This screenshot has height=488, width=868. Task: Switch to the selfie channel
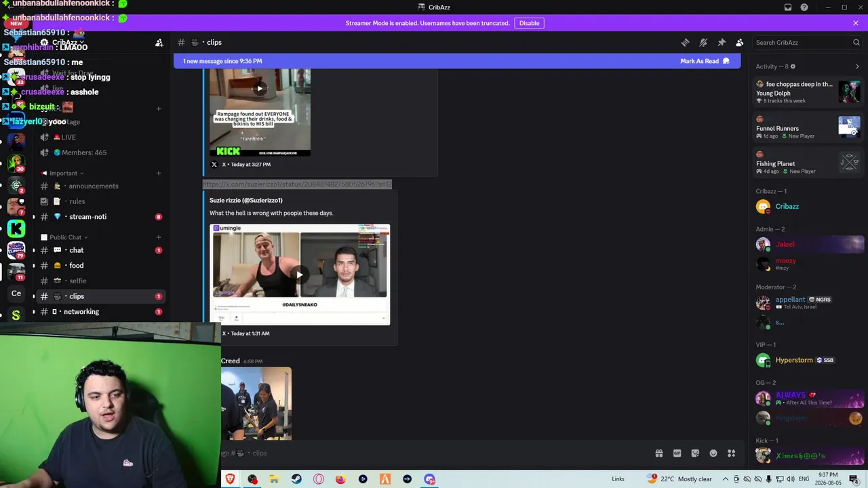(100, 281)
